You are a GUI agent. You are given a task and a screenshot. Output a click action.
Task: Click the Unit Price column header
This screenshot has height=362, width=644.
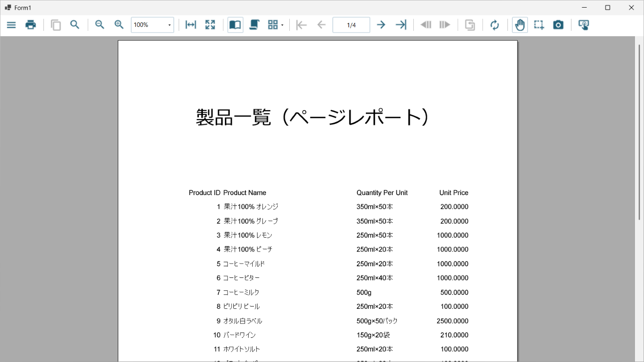tap(454, 193)
